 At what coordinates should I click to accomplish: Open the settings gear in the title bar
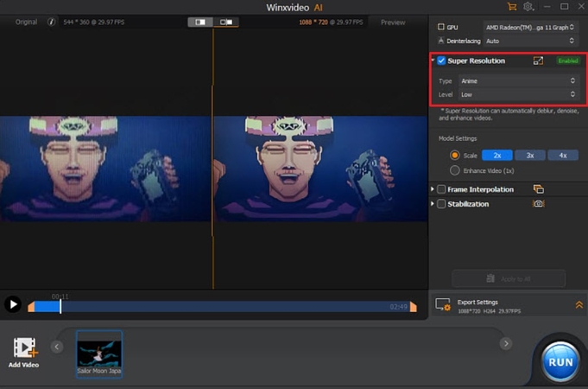pyautogui.click(x=528, y=6)
